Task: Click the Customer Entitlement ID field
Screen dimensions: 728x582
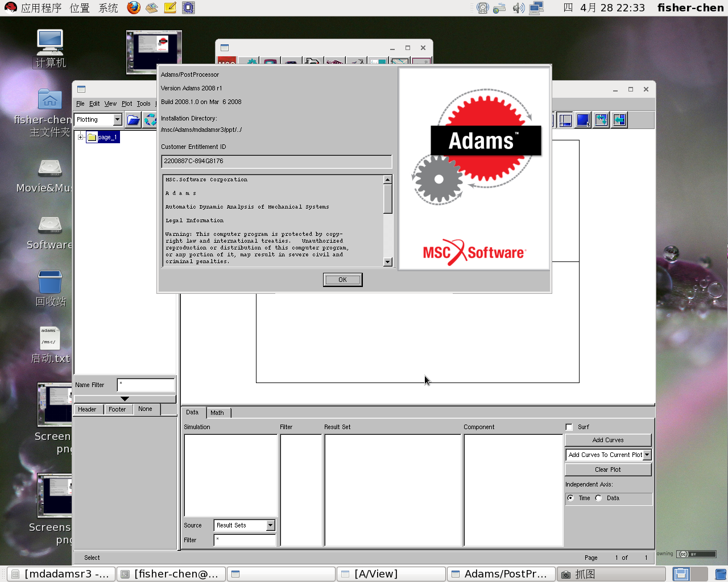Action: pos(276,161)
